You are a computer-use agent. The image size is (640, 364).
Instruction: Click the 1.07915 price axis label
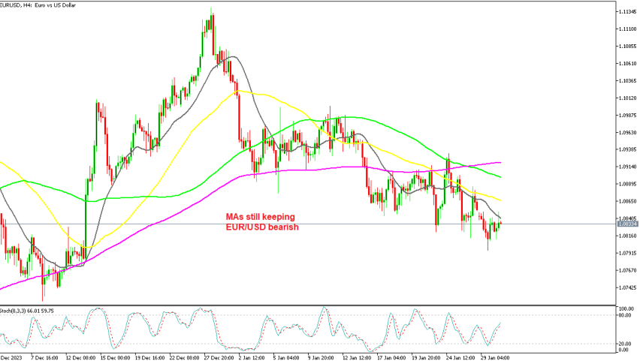click(628, 253)
